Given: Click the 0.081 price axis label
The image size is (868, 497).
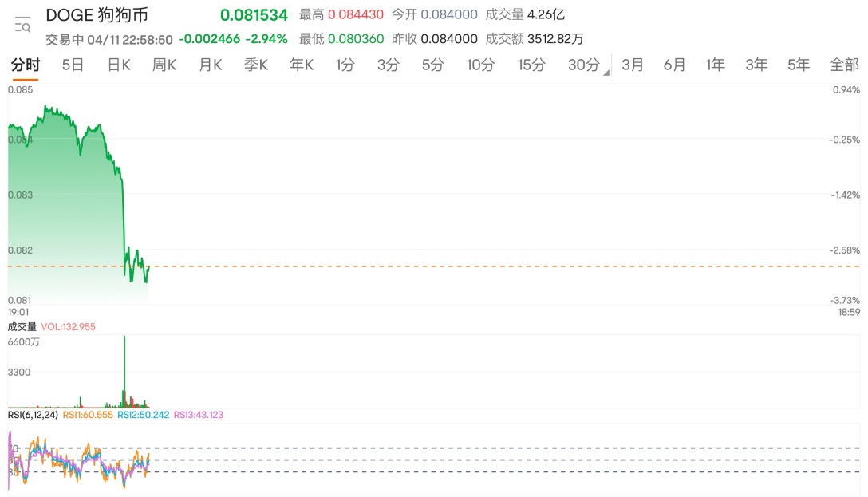Looking at the screenshot, I should pos(19,300).
